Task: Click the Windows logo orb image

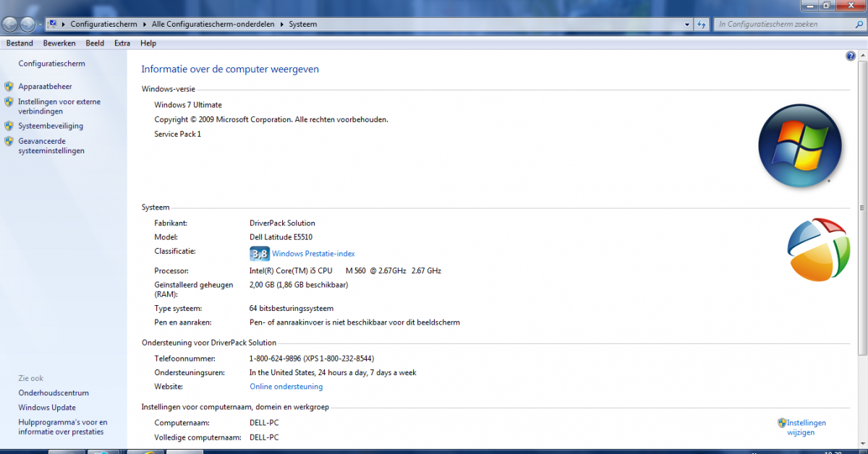Action: [799, 146]
